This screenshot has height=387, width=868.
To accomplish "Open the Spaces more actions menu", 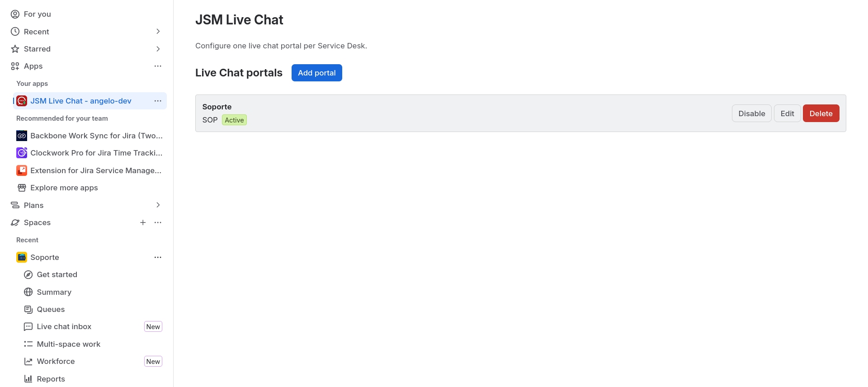I will (x=158, y=222).
